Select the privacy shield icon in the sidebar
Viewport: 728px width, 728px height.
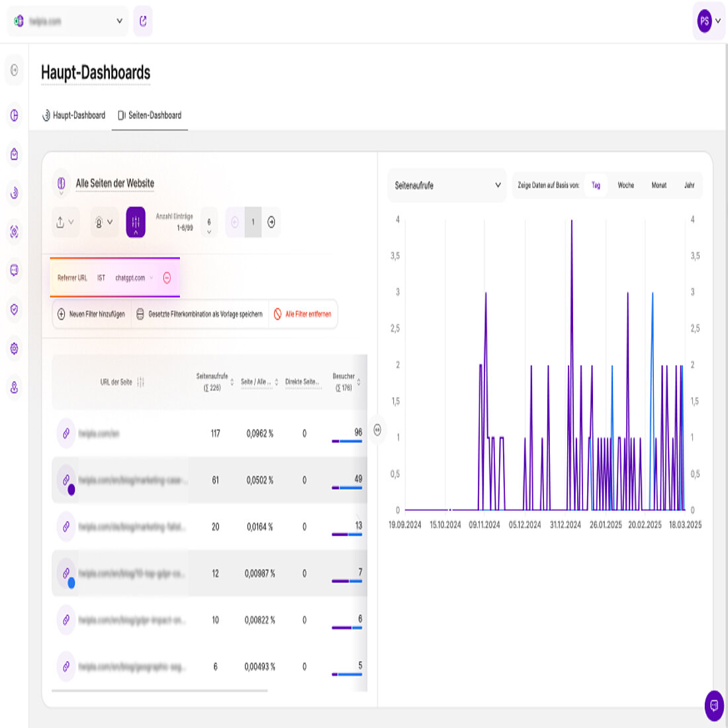tap(13, 310)
